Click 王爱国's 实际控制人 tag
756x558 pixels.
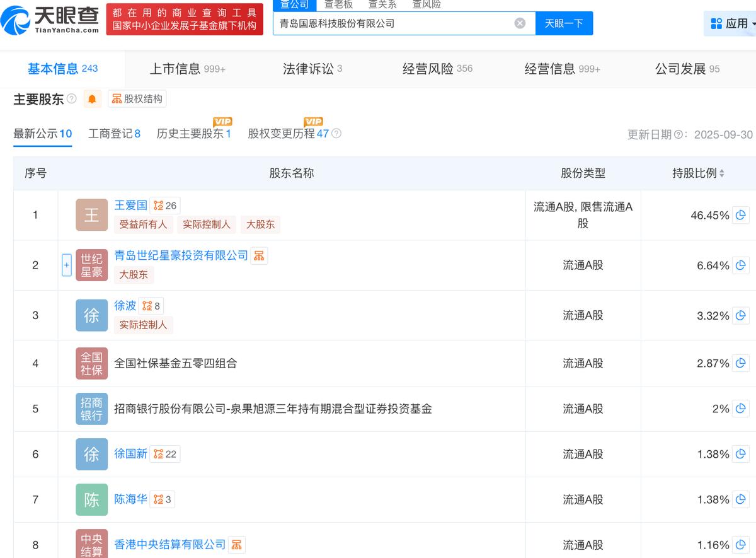tap(206, 224)
